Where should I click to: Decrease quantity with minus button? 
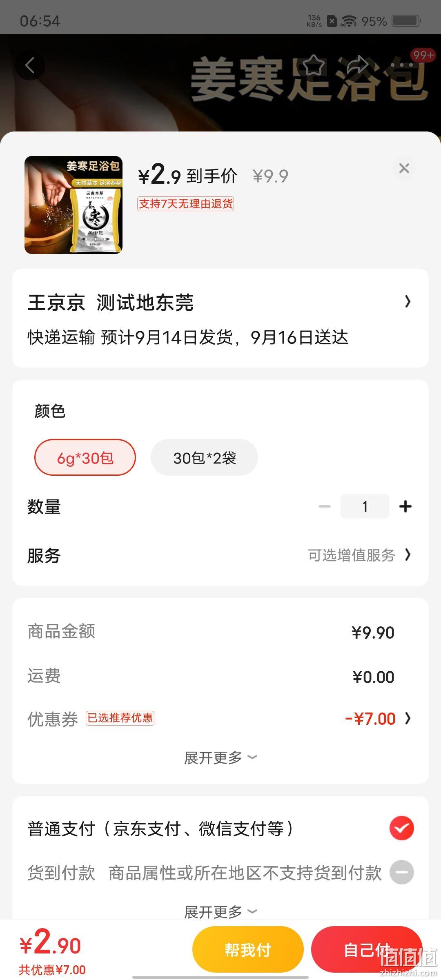point(325,506)
